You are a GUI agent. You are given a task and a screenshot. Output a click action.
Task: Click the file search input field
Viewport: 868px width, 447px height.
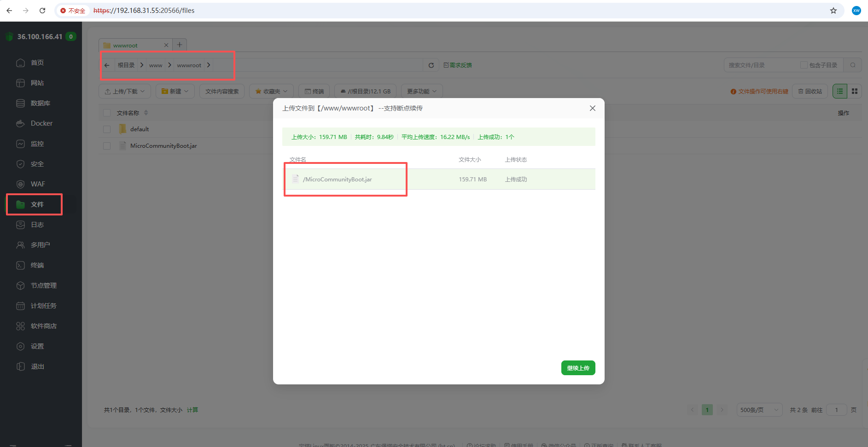click(x=762, y=65)
